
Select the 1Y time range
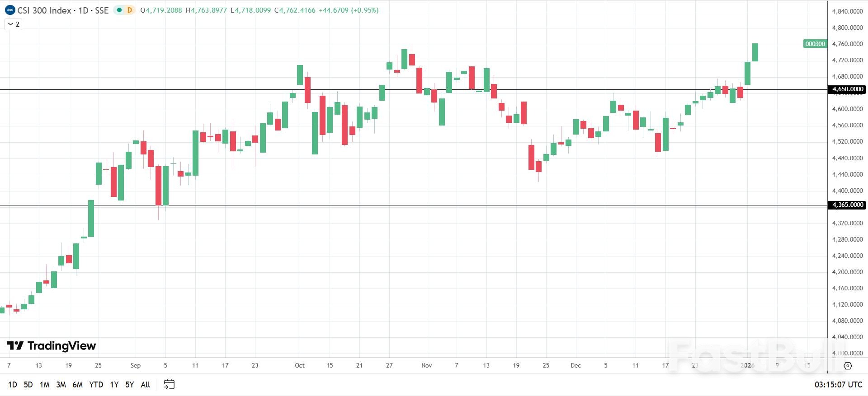coord(114,385)
